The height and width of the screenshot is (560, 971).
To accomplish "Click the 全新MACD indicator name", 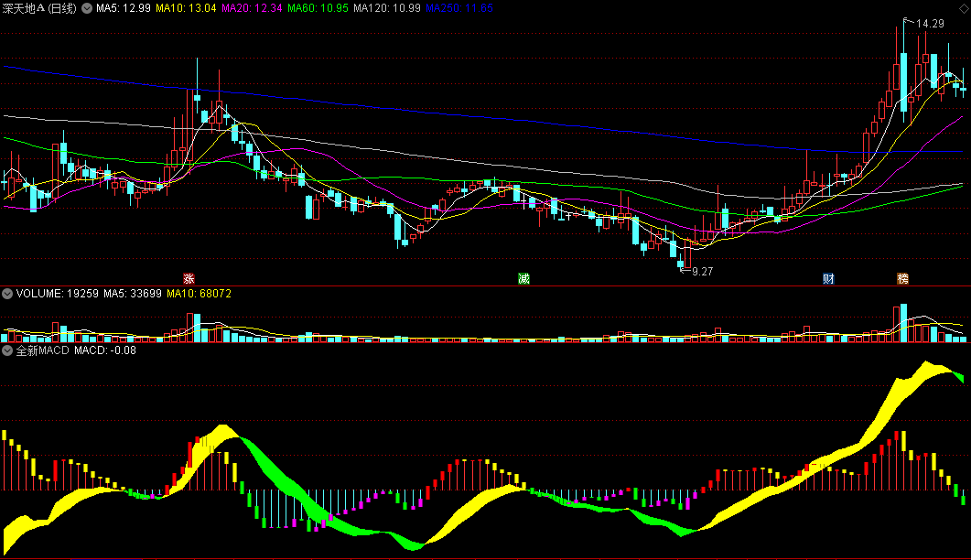I will coord(42,350).
